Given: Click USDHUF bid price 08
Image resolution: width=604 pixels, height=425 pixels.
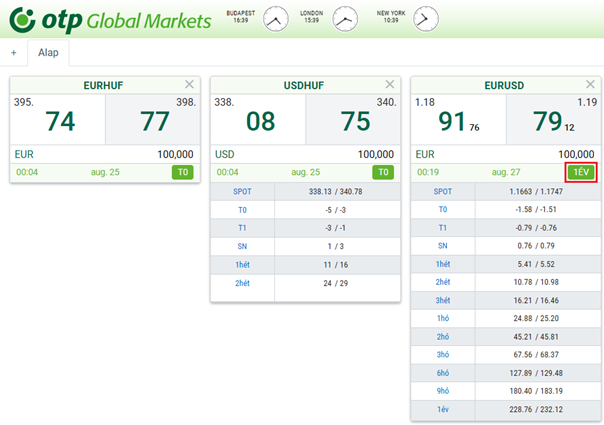Looking at the screenshot, I should point(258,119).
